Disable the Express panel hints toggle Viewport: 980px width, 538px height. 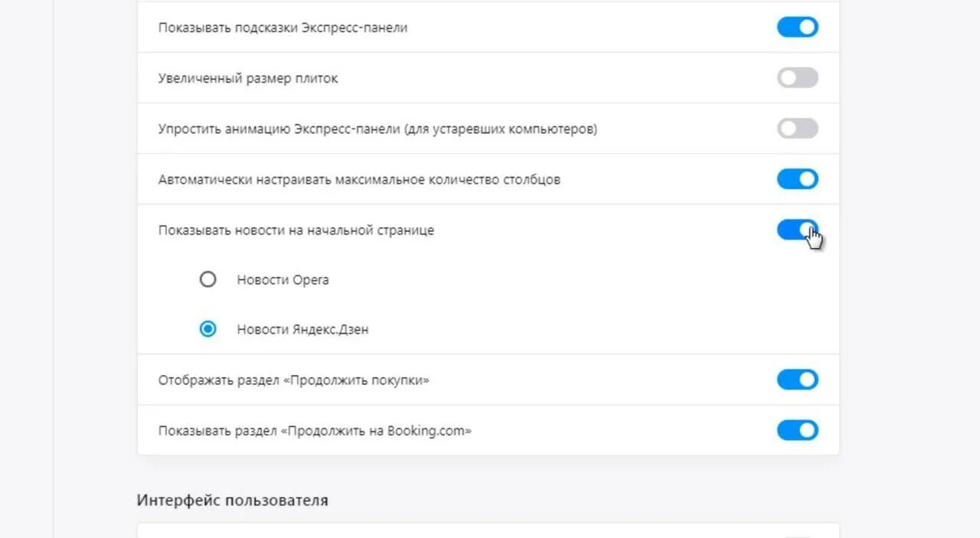798,28
